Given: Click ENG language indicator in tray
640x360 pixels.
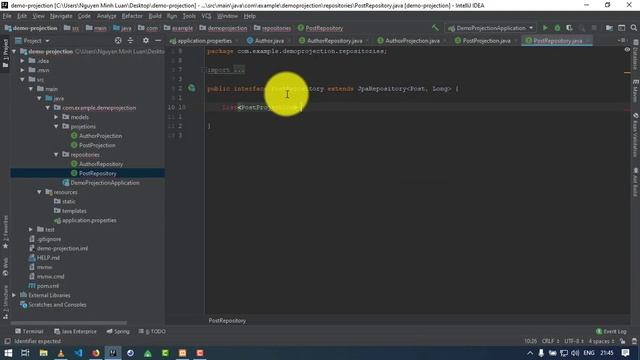Looking at the screenshot, I should pyautogui.click(x=589, y=353).
